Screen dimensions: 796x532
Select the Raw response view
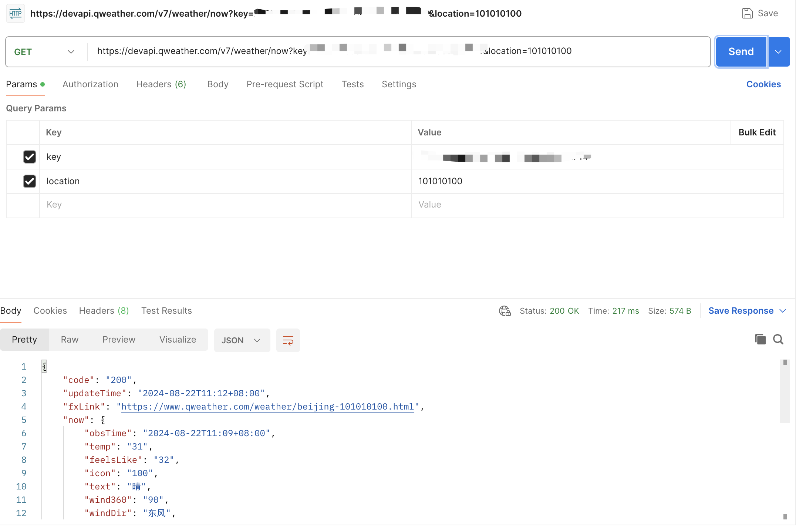tap(70, 340)
